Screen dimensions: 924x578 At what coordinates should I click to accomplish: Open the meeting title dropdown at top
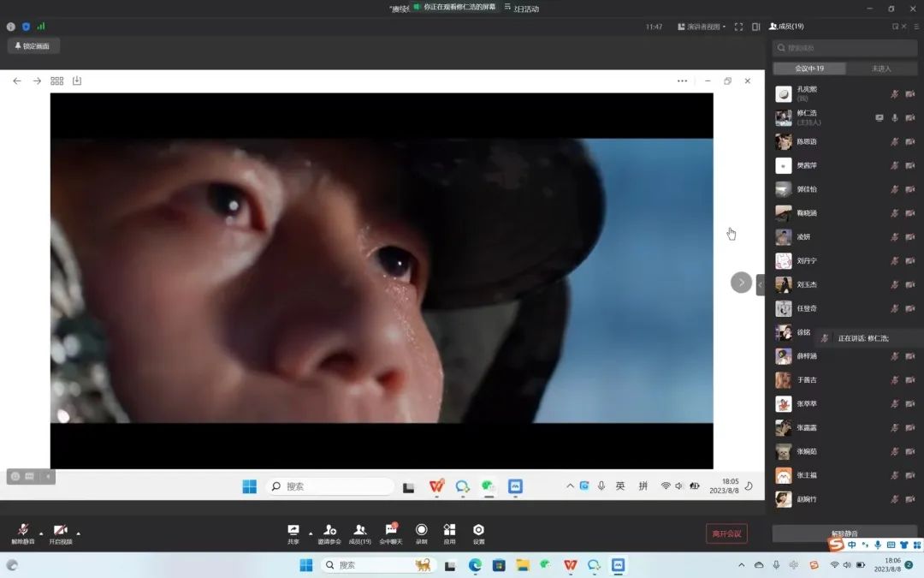[507, 7]
